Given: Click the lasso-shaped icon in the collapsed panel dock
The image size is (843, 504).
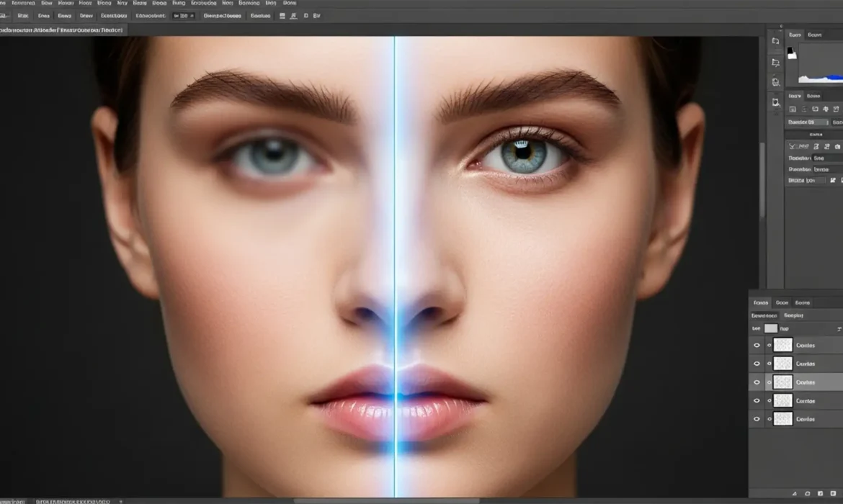Looking at the screenshot, I should (x=776, y=103).
